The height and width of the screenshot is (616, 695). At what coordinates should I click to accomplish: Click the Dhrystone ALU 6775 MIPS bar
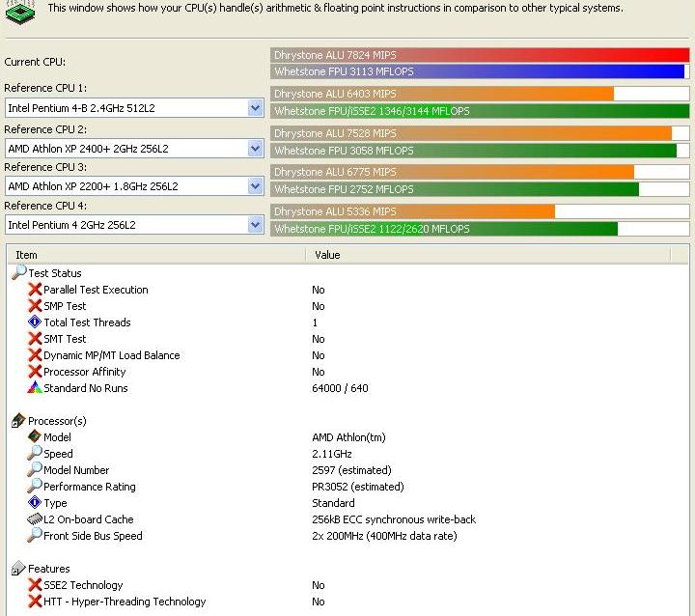click(480, 172)
